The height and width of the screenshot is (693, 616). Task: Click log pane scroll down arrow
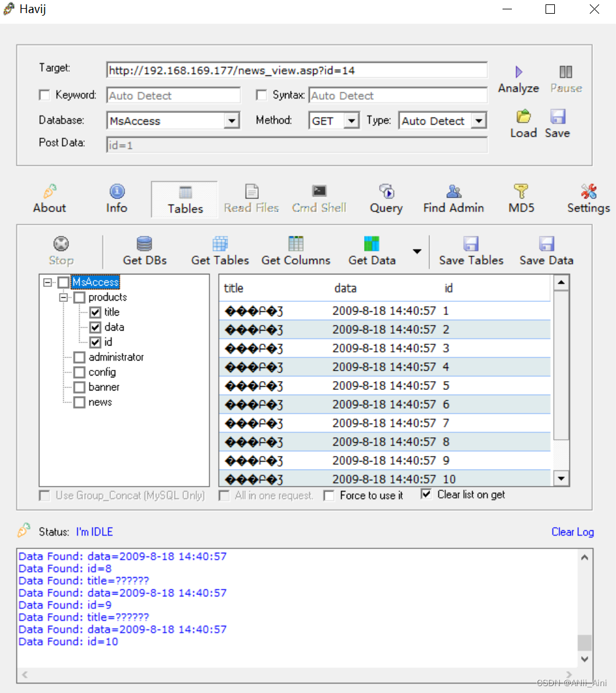585,659
